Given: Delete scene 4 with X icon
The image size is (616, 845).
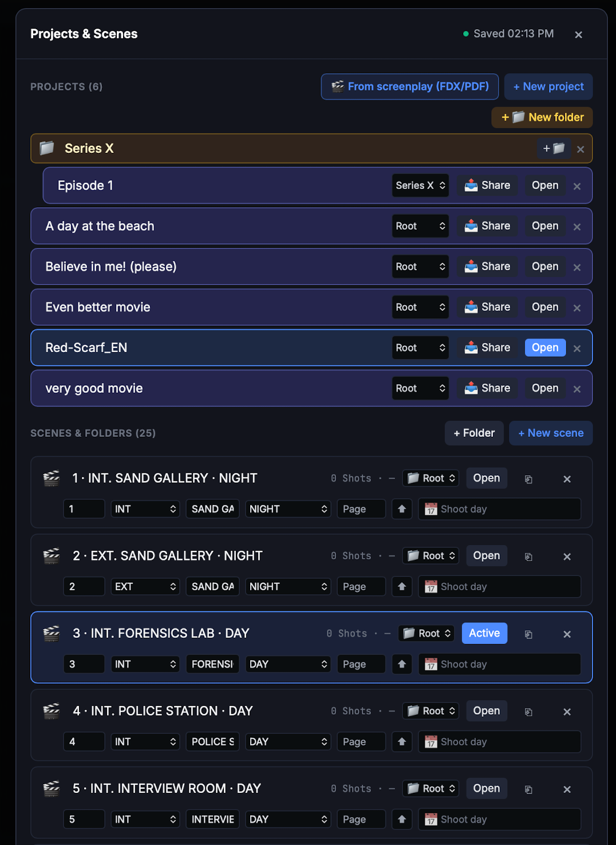Looking at the screenshot, I should click(567, 712).
